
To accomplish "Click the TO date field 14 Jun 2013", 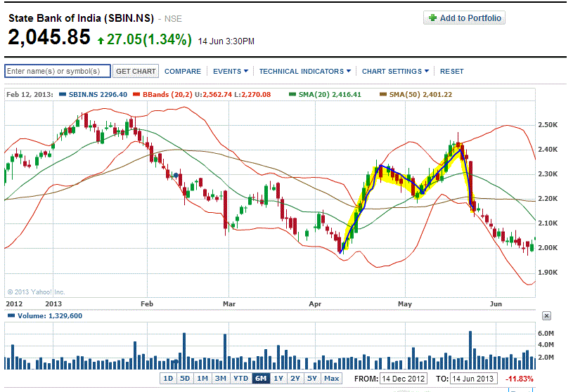I will pyautogui.click(x=474, y=379).
